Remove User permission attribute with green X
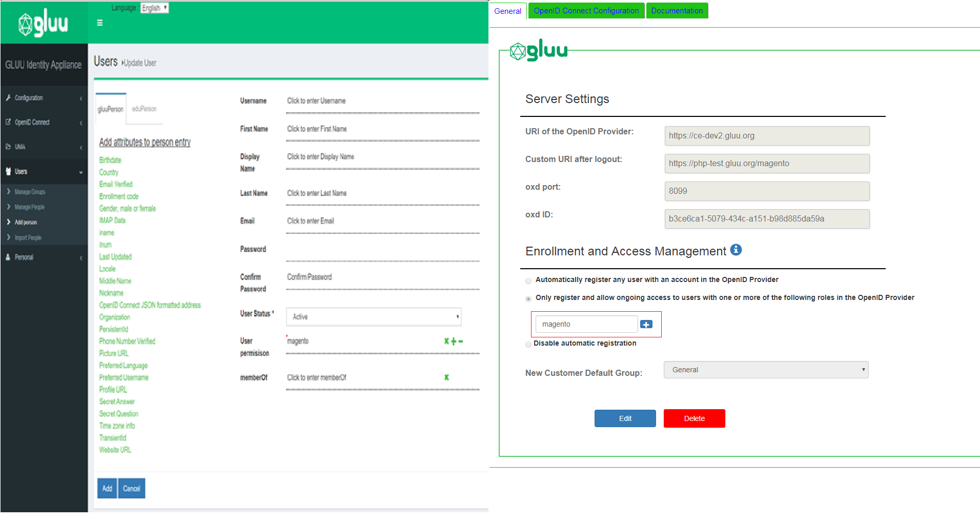 click(446, 341)
